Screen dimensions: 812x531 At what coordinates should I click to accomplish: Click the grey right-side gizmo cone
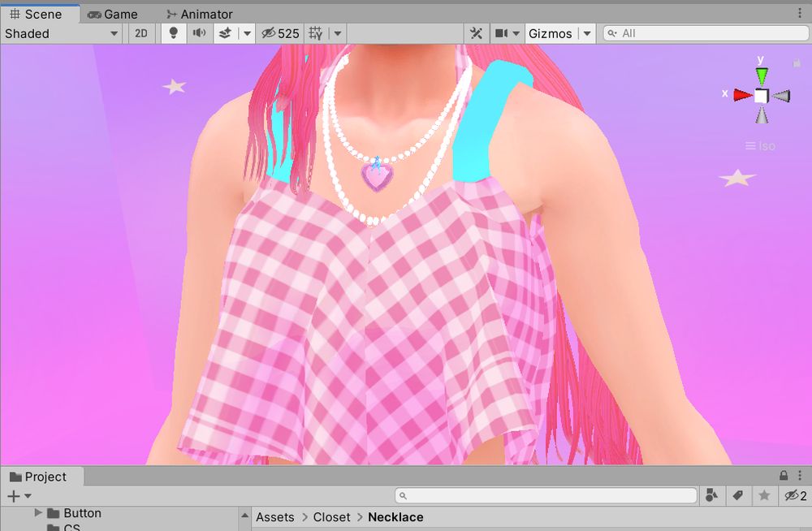click(x=780, y=96)
